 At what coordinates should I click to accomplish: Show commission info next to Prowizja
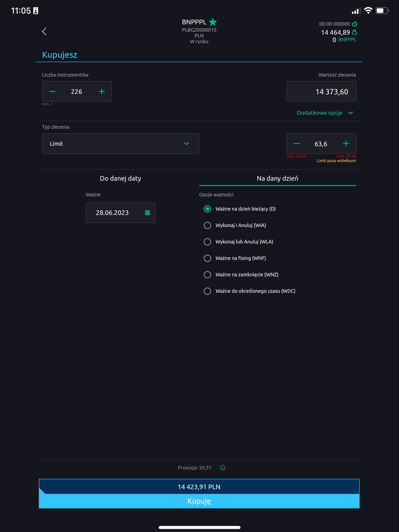(x=223, y=468)
